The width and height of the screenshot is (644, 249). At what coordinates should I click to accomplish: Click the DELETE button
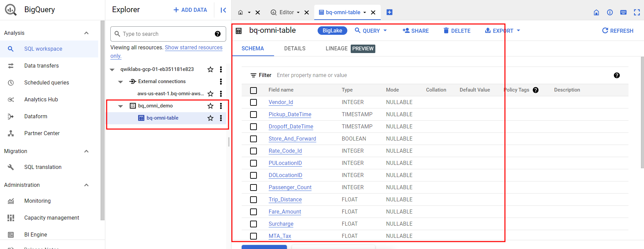click(x=457, y=31)
